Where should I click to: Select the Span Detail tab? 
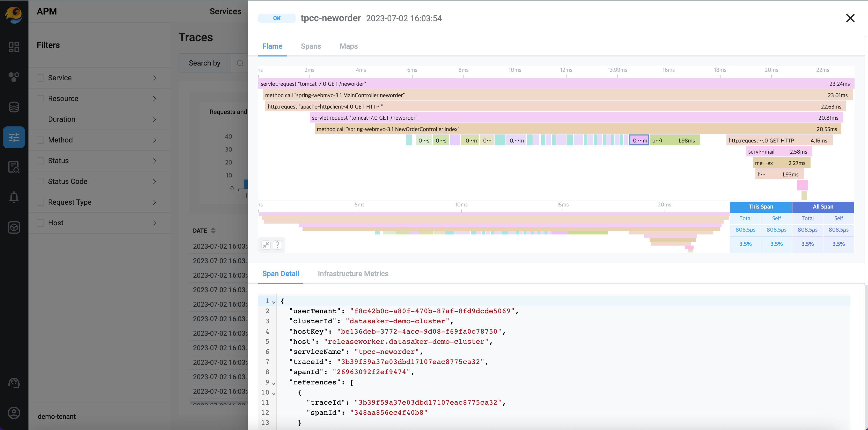[281, 274]
